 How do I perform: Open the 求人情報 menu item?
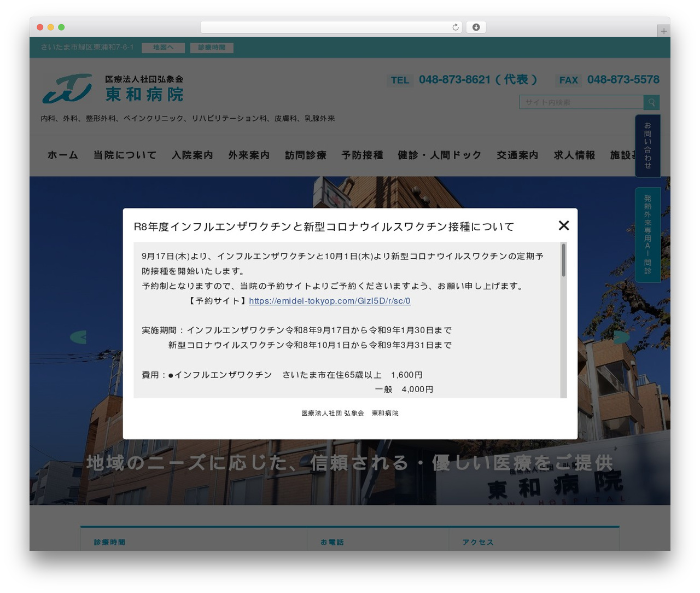[575, 155]
